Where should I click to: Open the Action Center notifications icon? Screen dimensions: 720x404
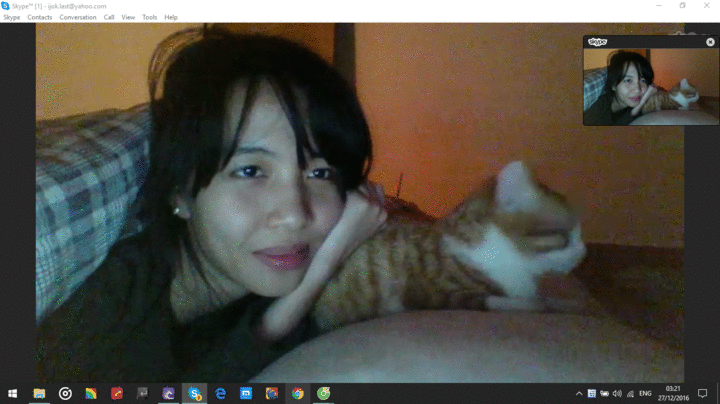703,394
